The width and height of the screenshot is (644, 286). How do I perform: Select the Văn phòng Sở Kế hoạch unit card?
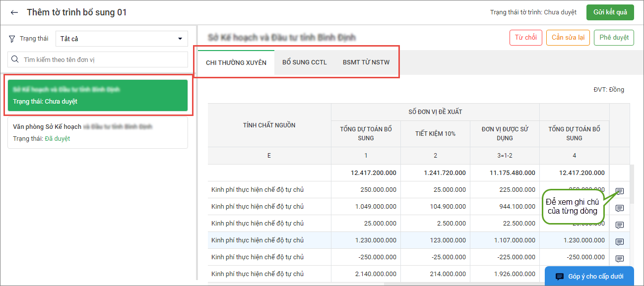[98, 132]
